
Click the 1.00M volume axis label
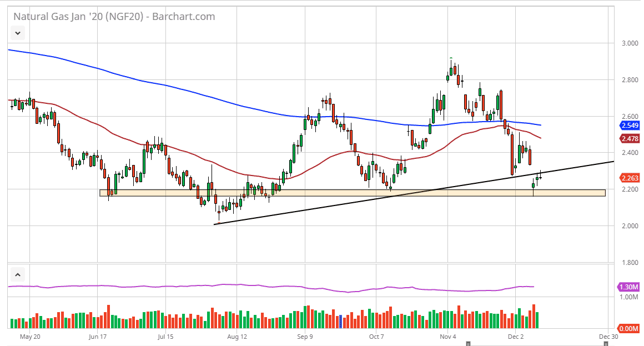[x=629, y=297]
